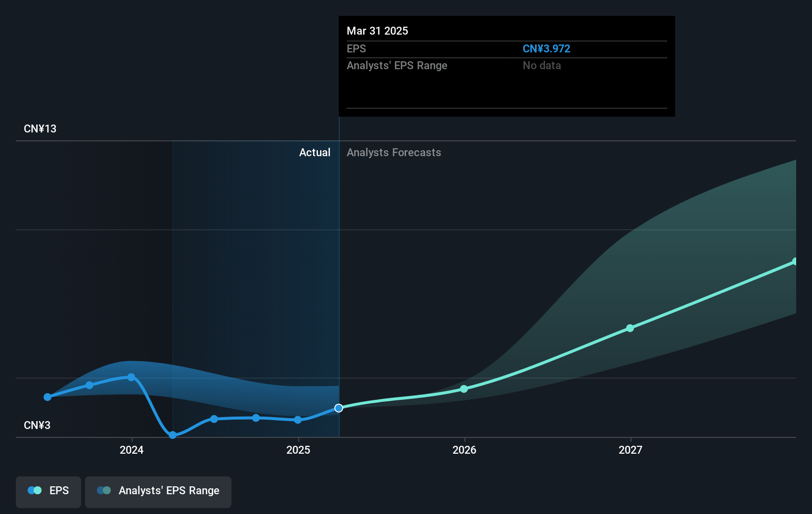This screenshot has height=514, width=812.
Task: Click the CN¥3 y-axis label
Action: (37, 426)
